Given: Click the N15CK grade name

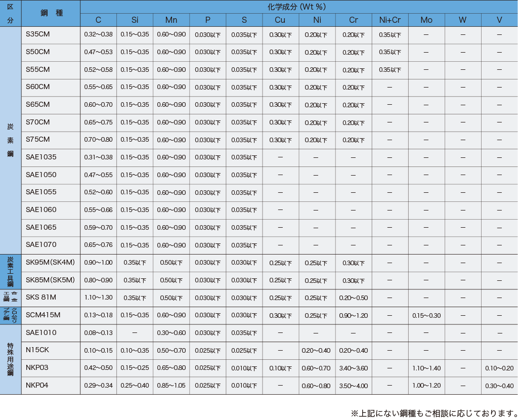Looking at the screenshot, I should coord(37,350).
